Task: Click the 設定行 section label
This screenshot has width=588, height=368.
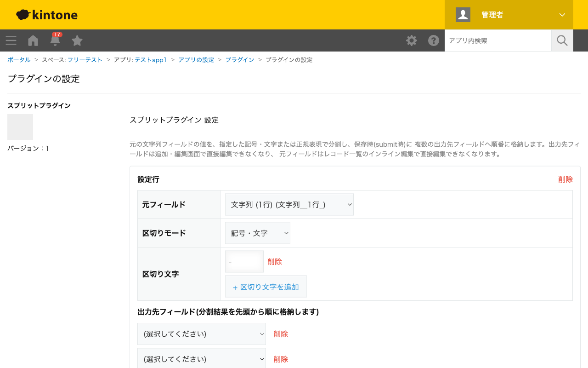Action: coord(148,179)
